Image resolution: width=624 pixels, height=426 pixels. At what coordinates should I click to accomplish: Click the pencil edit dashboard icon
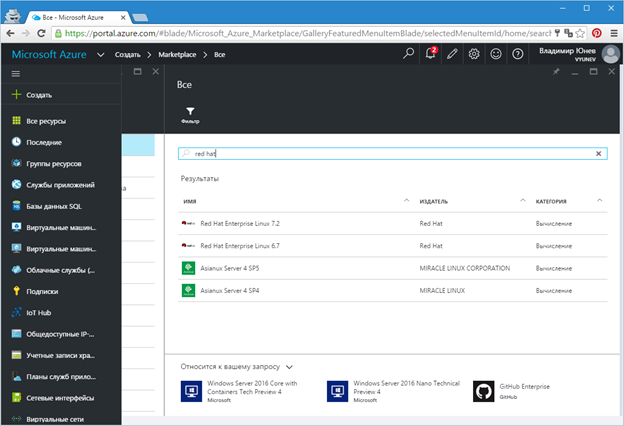coord(452,54)
